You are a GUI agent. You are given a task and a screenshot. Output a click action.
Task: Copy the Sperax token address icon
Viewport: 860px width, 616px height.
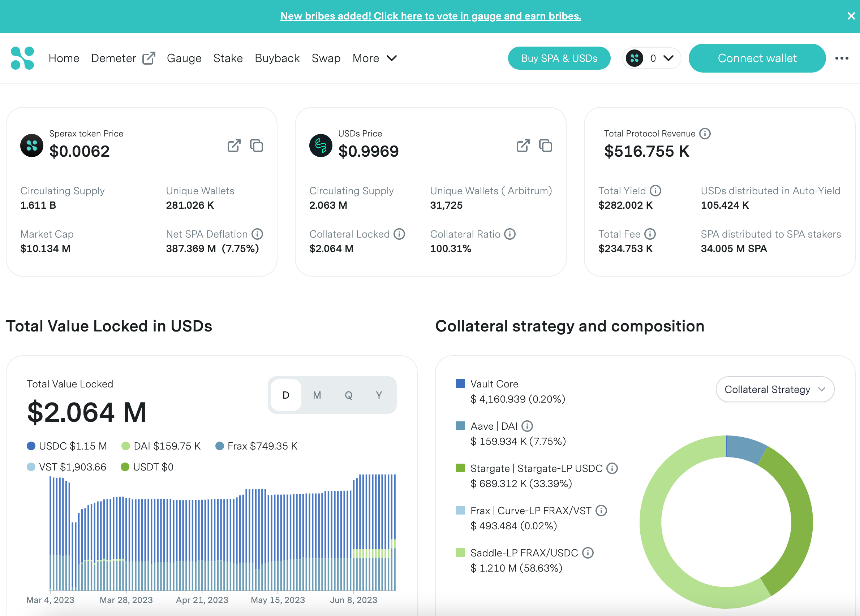pyautogui.click(x=257, y=146)
